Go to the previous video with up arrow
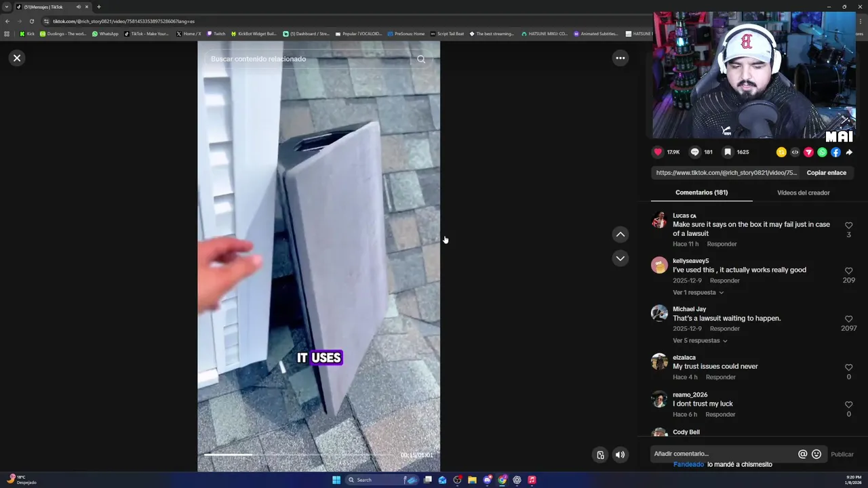This screenshot has width=868, height=488. 620,235
